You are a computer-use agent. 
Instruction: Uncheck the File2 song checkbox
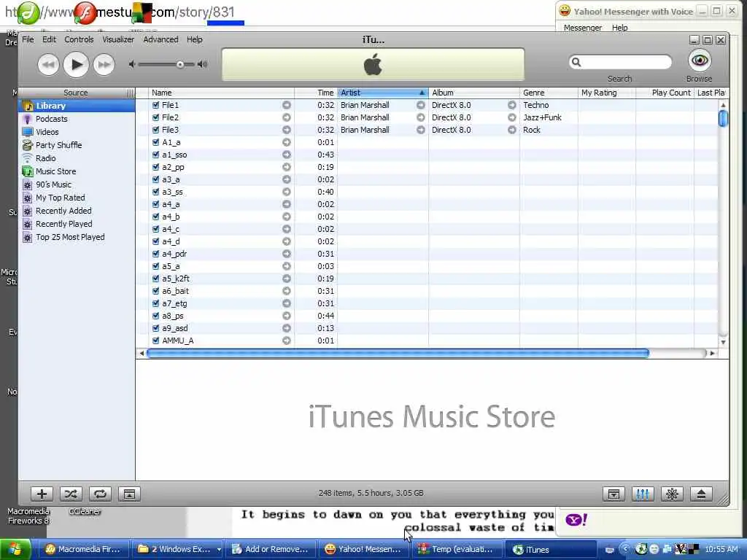pyautogui.click(x=156, y=117)
